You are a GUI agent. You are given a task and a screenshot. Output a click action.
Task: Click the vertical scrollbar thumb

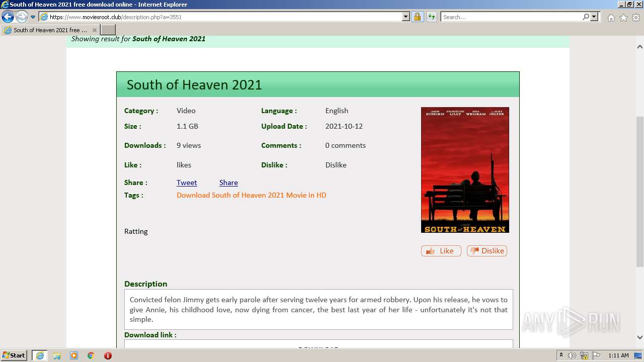[x=640, y=191]
